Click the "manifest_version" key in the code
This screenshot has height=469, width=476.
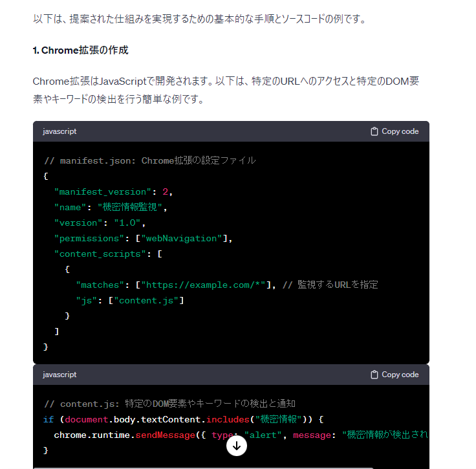[x=103, y=192]
